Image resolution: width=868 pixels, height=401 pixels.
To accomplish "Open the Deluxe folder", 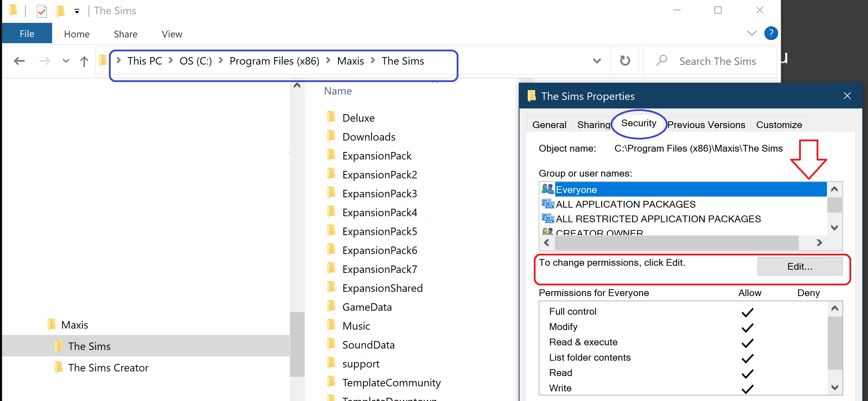I will coord(358,118).
